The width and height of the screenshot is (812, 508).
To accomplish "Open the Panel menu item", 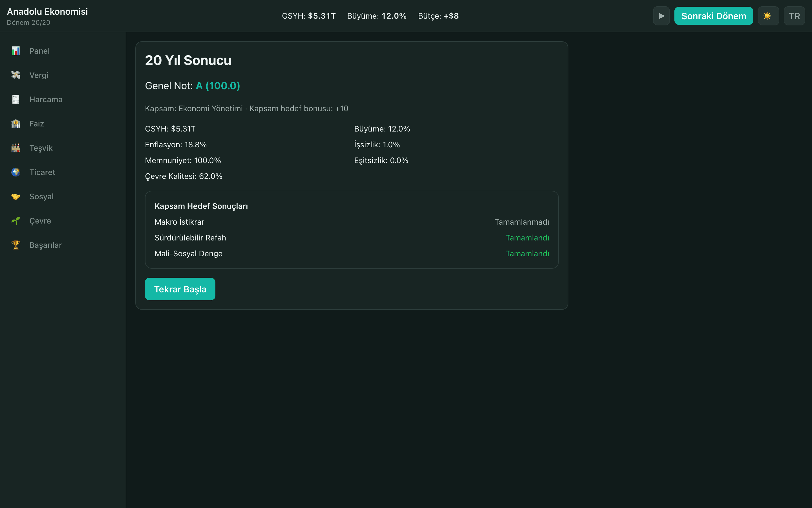I will 39,51.
